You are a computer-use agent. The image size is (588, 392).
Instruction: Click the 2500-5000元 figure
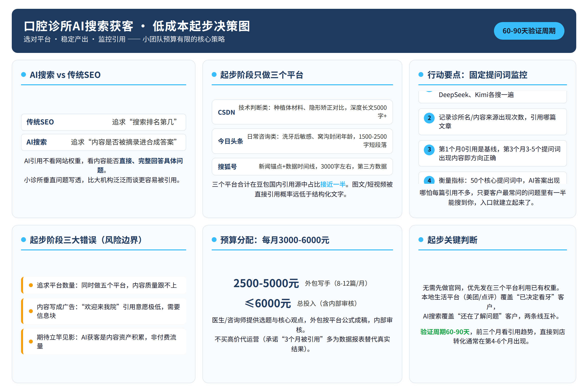tap(266, 283)
